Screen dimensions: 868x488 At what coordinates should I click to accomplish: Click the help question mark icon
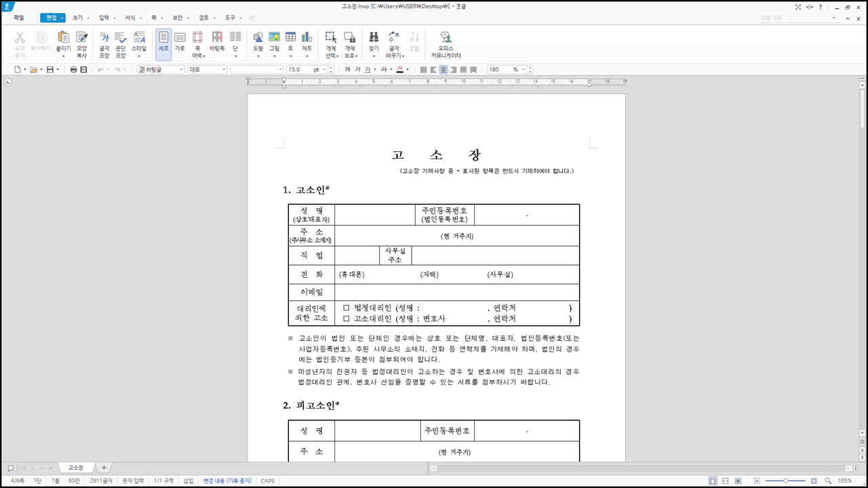click(820, 7)
